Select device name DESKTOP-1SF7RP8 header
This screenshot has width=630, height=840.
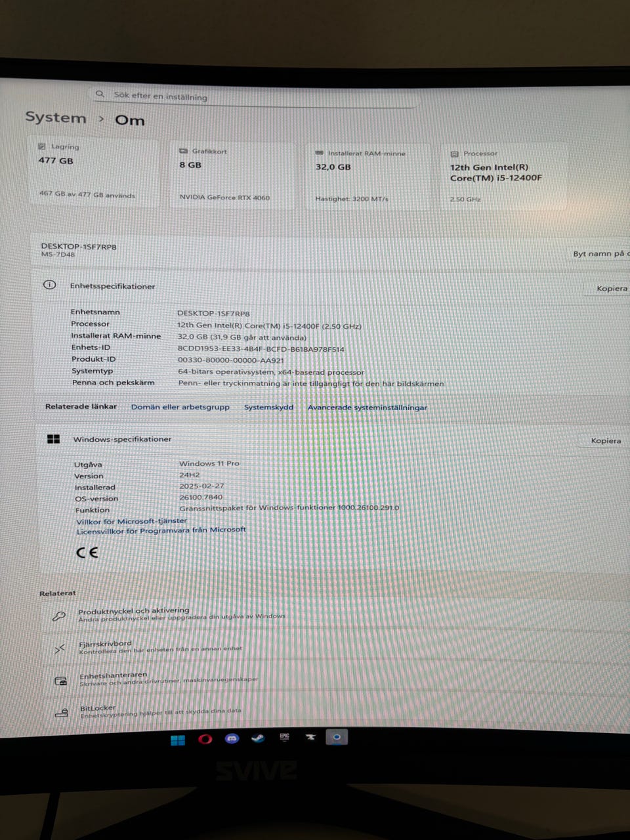pos(79,247)
